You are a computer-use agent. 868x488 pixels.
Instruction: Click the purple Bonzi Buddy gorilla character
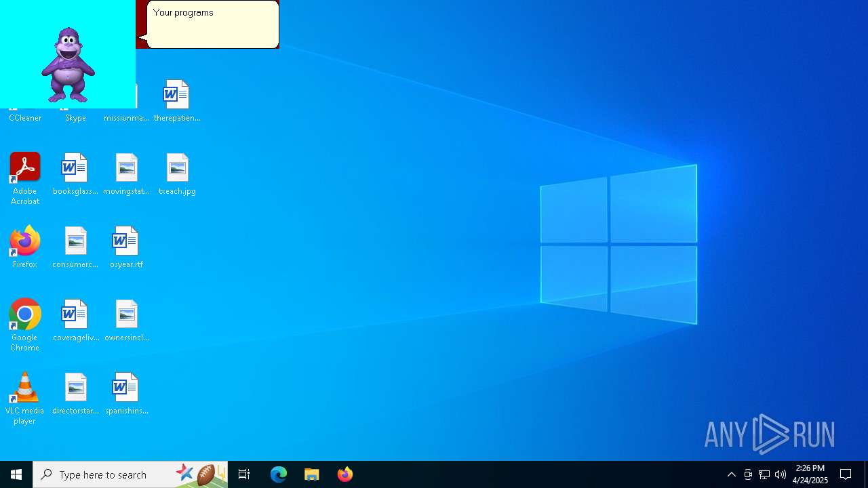coord(68,64)
